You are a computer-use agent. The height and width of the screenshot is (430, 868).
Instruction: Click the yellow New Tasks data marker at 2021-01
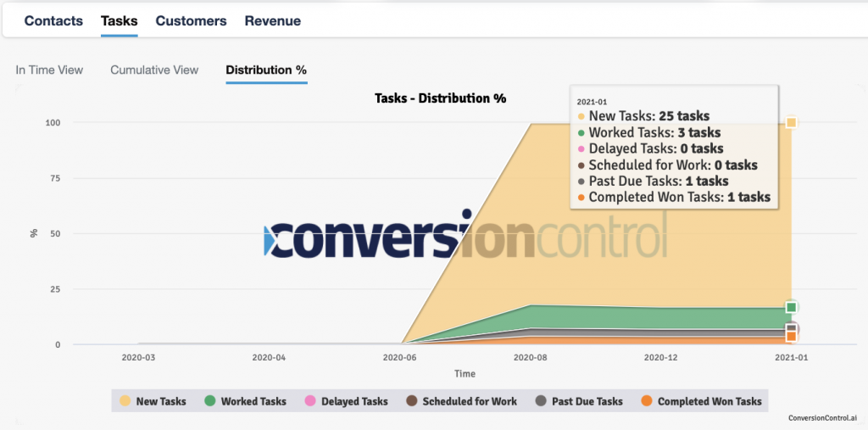click(x=791, y=123)
